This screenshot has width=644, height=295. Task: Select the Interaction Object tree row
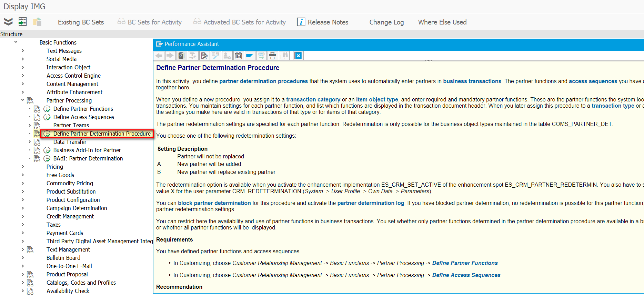point(68,67)
